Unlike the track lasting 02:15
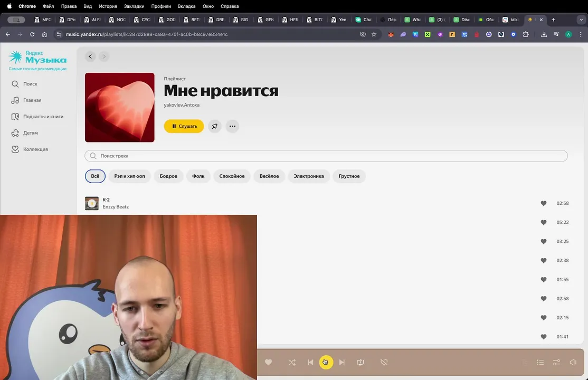The width and height of the screenshot is (588, 380). tap(543, 318)
